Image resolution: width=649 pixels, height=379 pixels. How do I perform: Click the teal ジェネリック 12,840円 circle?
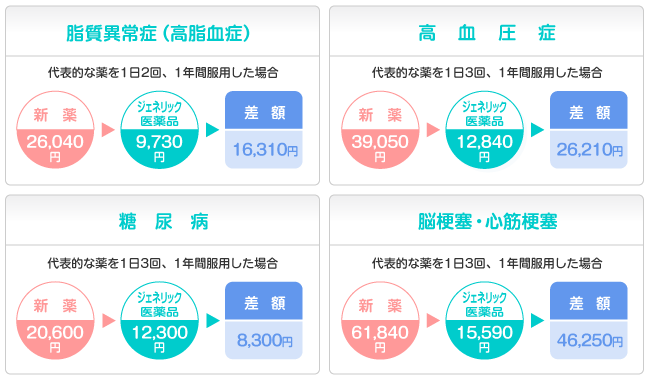coord(484,130)
